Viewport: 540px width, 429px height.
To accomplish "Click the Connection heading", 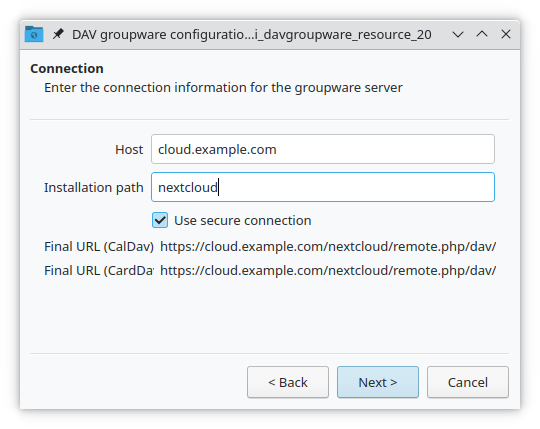I will tap(67, 69).
